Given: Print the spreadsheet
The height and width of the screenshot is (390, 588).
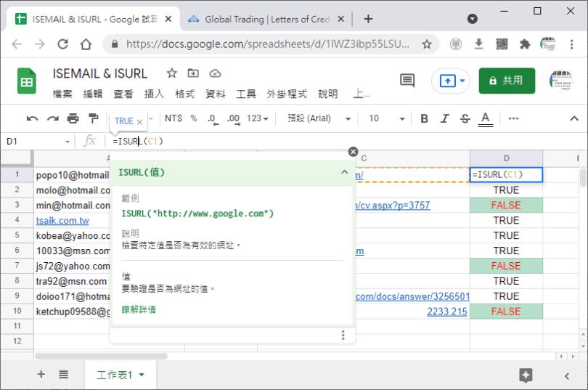Looking at the screenshot, I should point(73,118).
